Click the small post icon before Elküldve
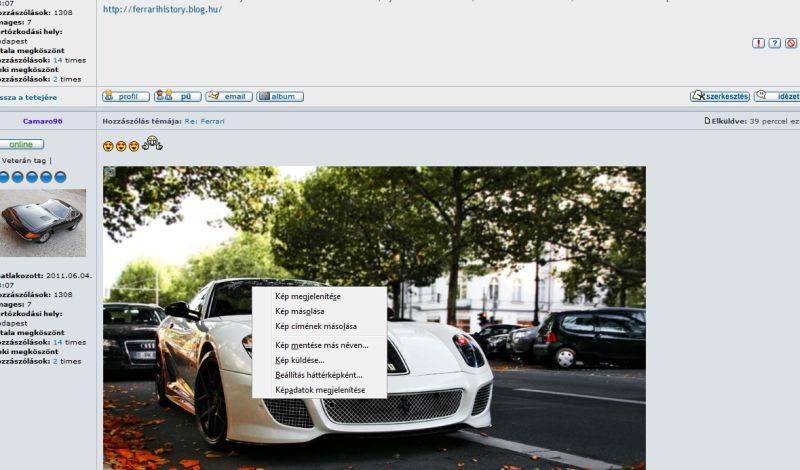The image size is (800, 470). [x=708, y=121]
